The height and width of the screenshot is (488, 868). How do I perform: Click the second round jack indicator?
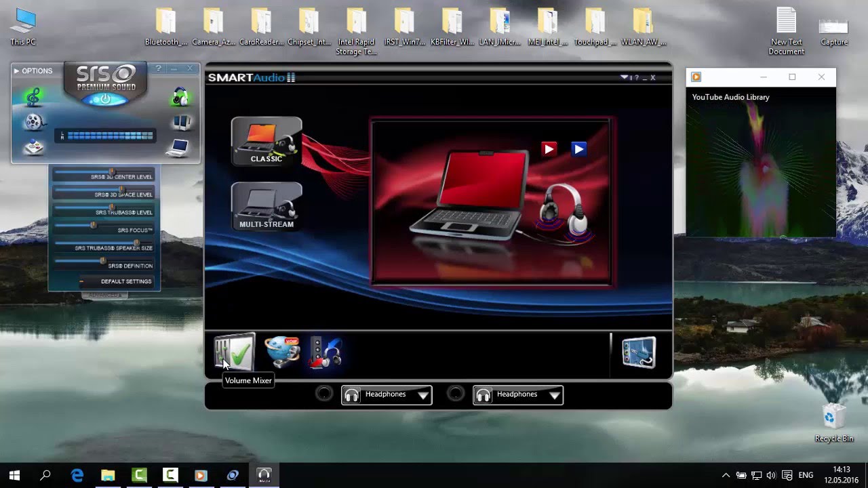point(456,394)
